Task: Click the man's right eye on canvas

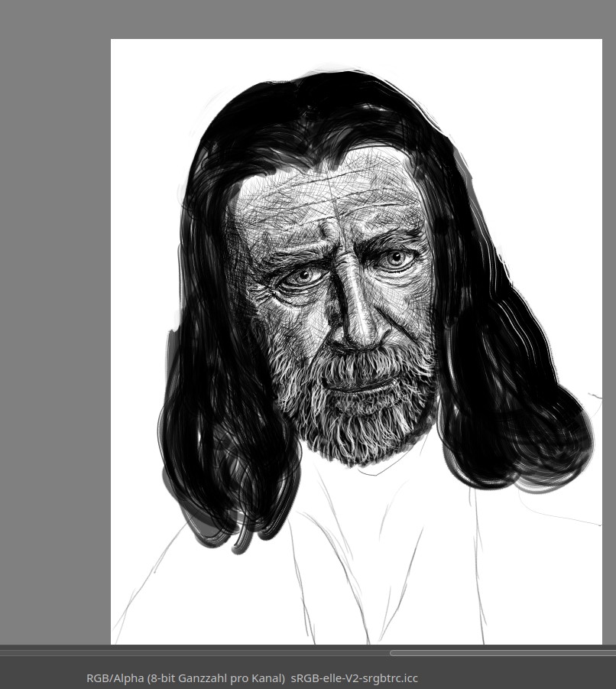Action: [x=302, y=277]
